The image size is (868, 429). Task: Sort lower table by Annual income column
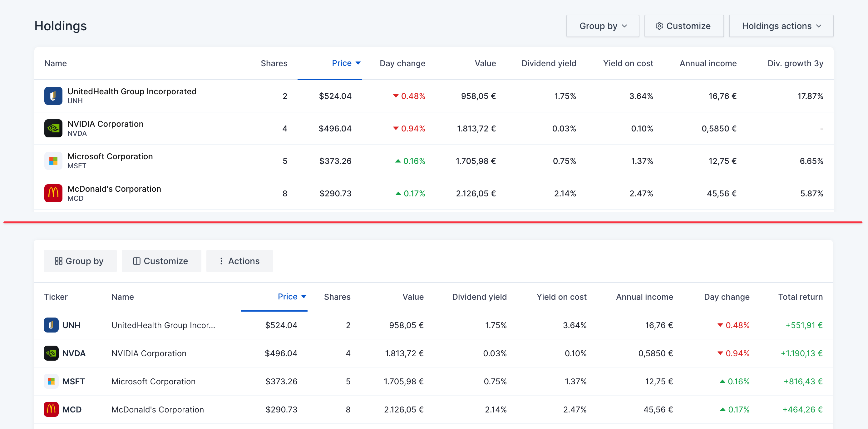644,297
